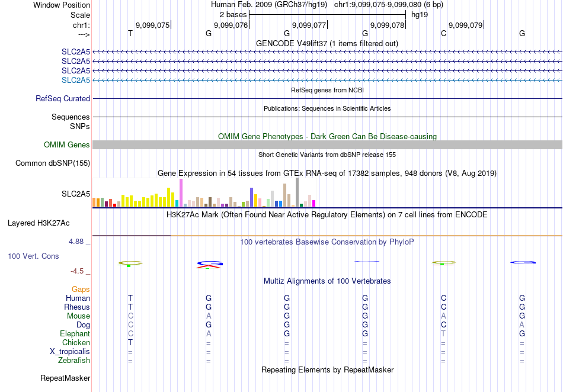The width and height of the screenshot is (563, 392).
Task: Open Publications: Sequences in Scientific Articles title
Action: click(327, 108)
